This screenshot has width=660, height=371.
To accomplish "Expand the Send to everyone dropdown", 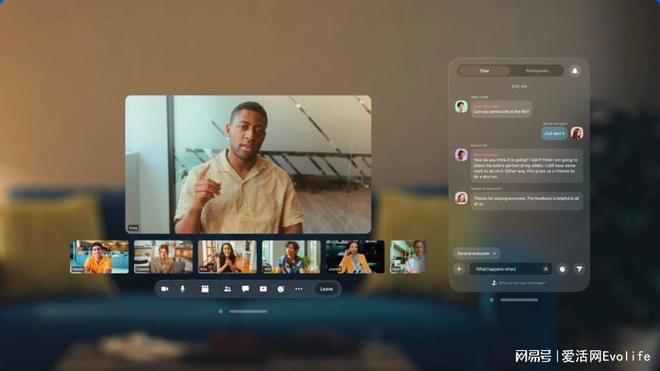I will click(x=476, y=254).
